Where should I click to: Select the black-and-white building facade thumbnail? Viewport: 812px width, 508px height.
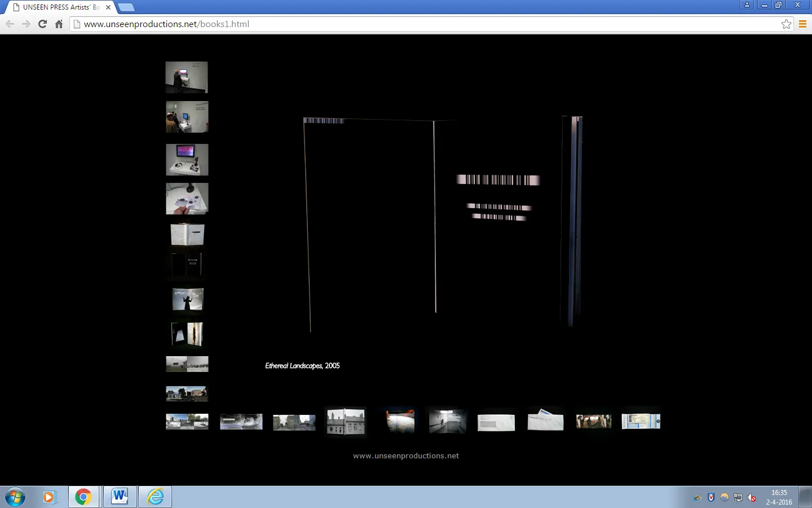(346, 422)
